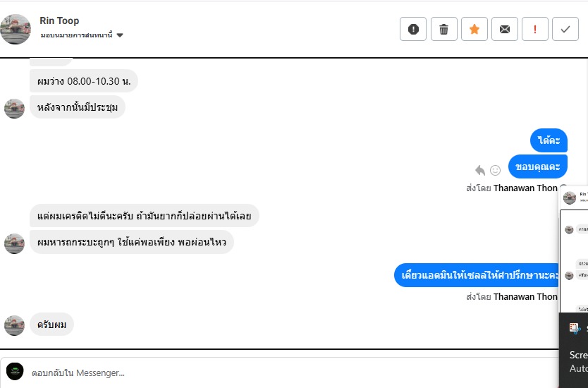This screenshot has width=588, height=388.
Task: Open the screenshot preview thumbnail popup
Action: (574, 250)
